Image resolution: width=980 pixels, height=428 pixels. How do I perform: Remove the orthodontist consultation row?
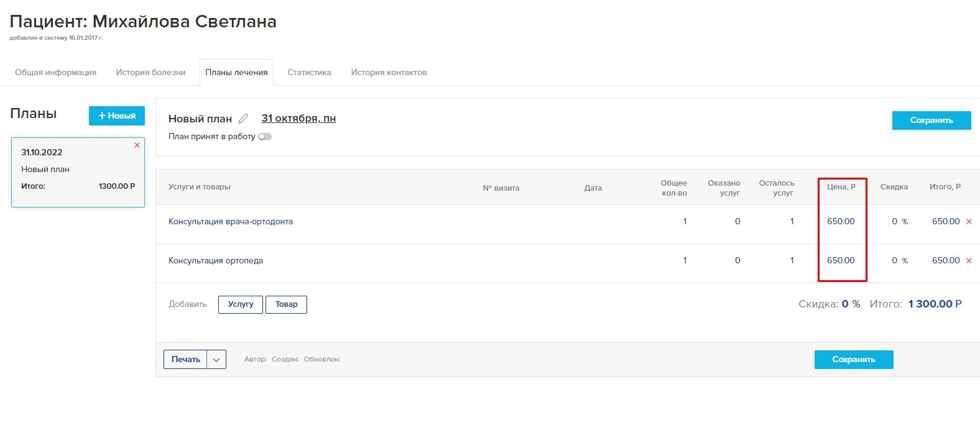pos(969,222)
